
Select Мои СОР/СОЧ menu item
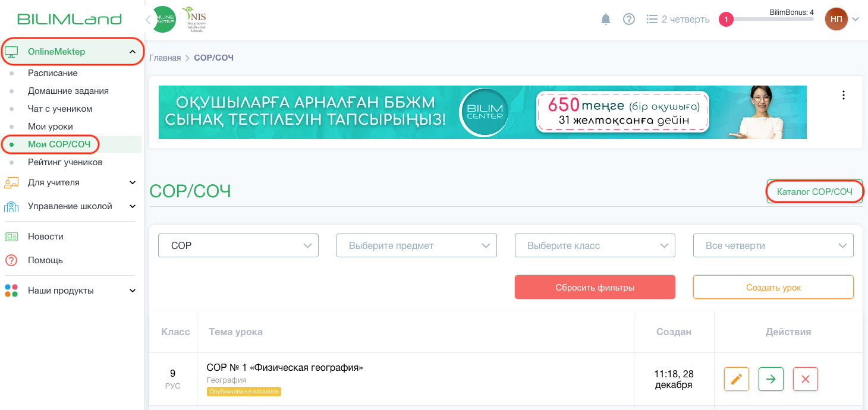[x=59, y=144]
